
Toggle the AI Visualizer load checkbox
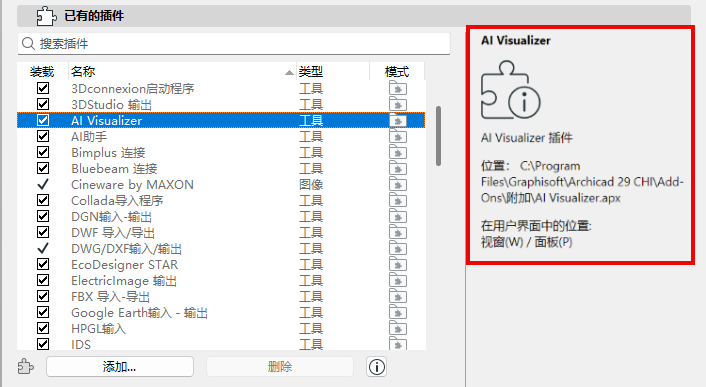click(43, 120)
